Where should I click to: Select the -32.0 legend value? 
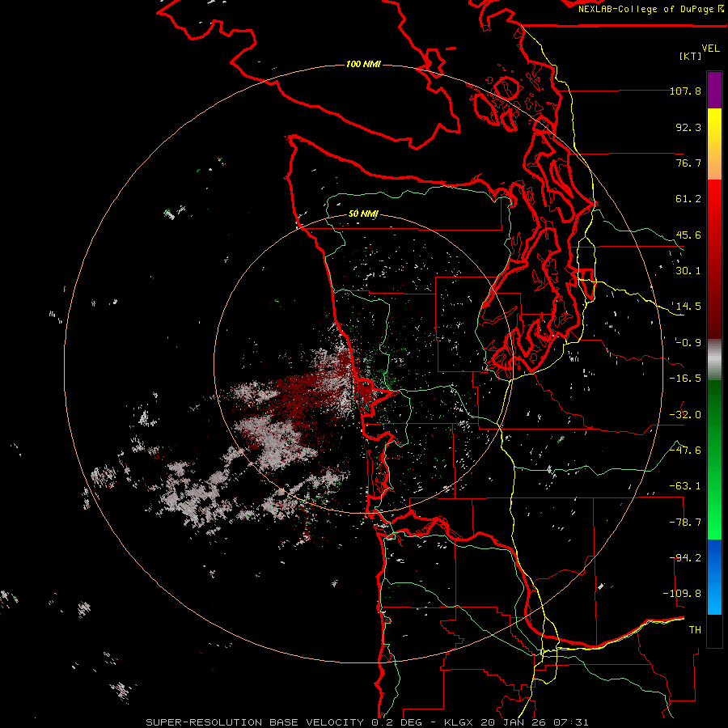point(685,415)
